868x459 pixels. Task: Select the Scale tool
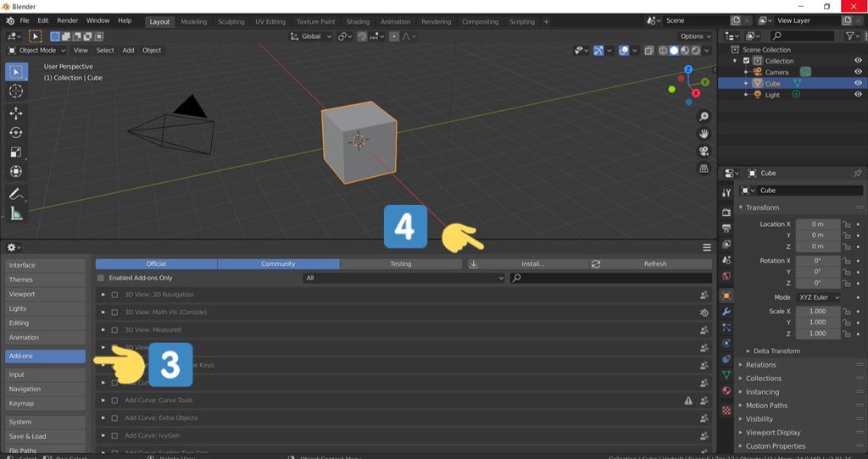click(16, 152)
